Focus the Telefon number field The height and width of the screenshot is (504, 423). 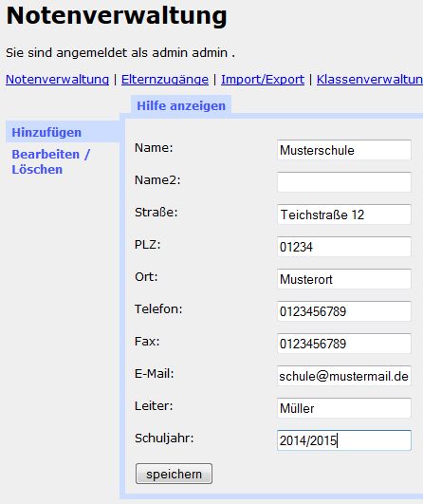point(344,310)
